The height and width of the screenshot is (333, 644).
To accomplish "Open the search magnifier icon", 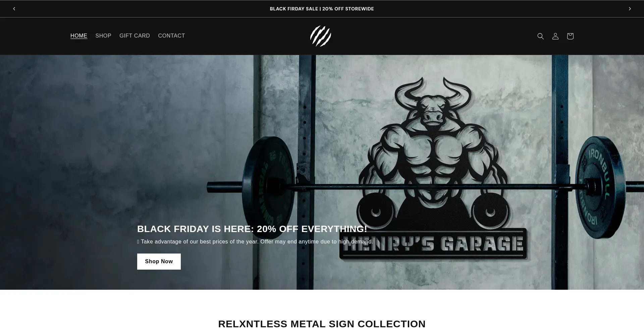I will pos(540,36).
